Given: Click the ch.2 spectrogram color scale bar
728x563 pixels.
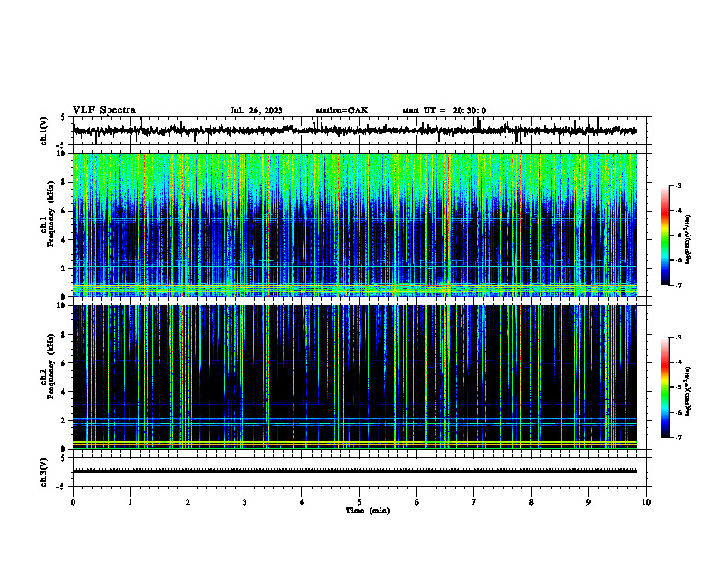Looking at the screenshot, I should point(665,387).
